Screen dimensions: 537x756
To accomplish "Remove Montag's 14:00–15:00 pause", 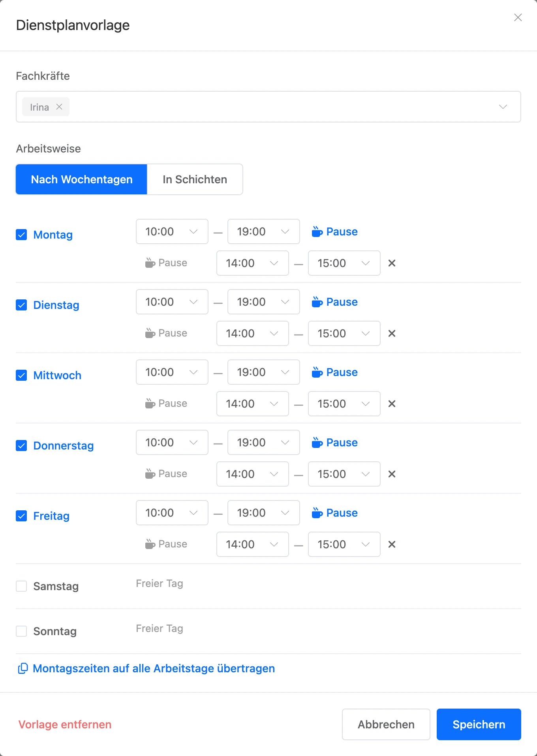I will point(392,263).
